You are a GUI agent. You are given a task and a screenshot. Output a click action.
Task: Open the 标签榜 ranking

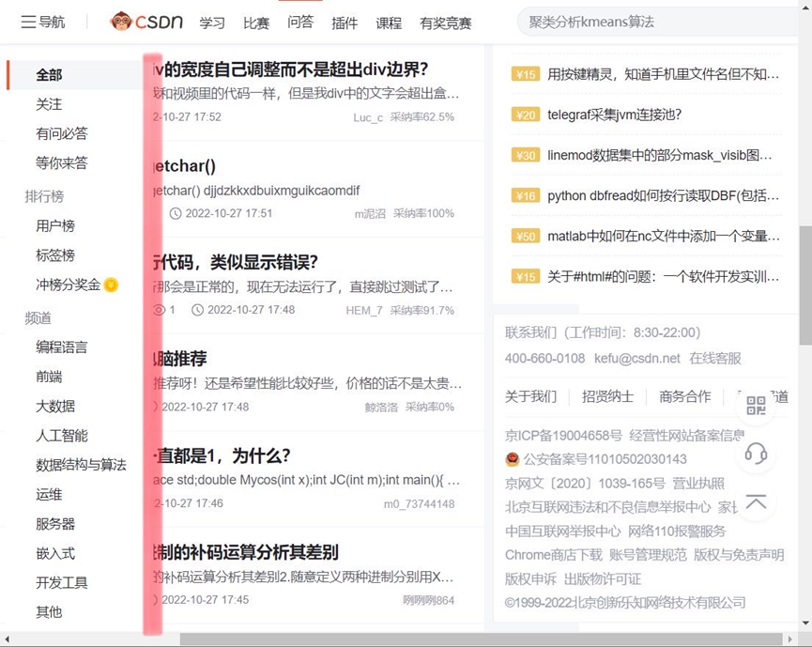pos(55,254)
